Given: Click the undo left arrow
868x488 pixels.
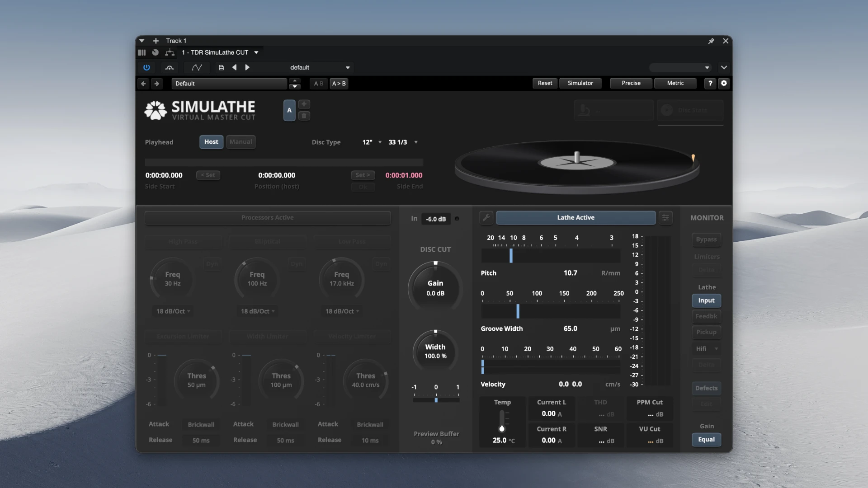Looking at the screenshot, I should point(143,84).
